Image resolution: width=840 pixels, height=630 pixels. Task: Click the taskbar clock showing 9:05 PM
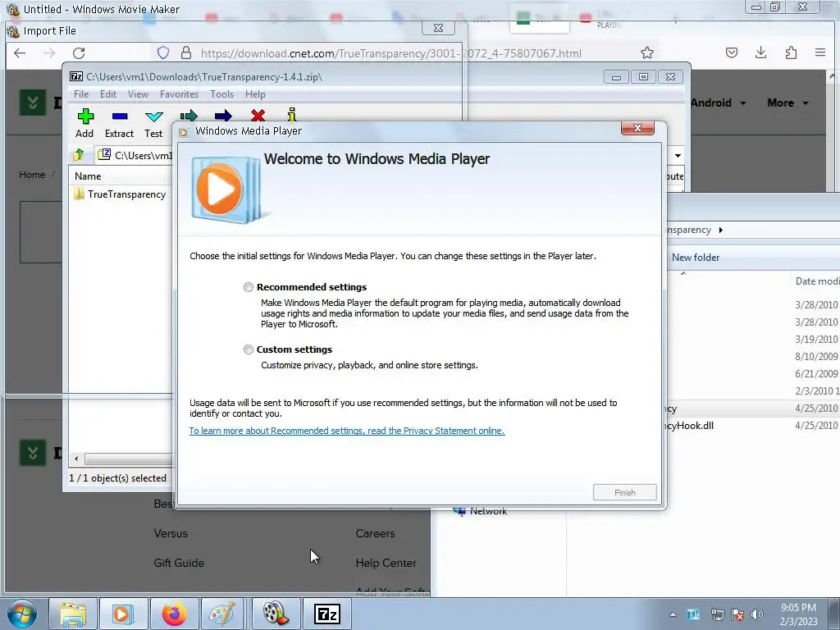798,614
